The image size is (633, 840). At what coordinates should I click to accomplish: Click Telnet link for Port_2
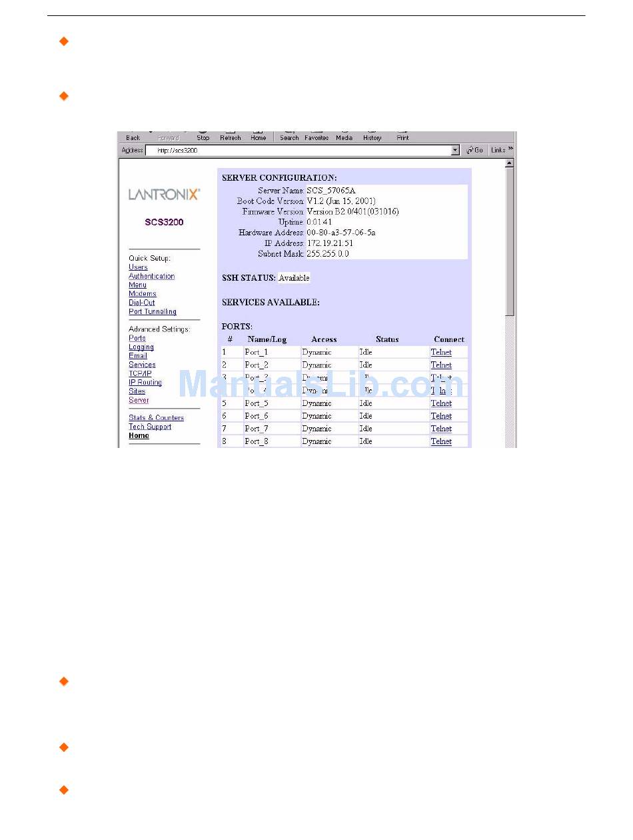pos(441,365)
